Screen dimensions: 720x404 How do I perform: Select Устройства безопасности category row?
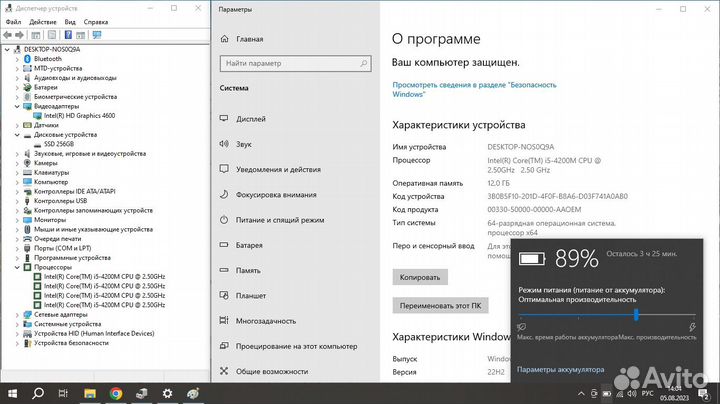coord(71,343)
